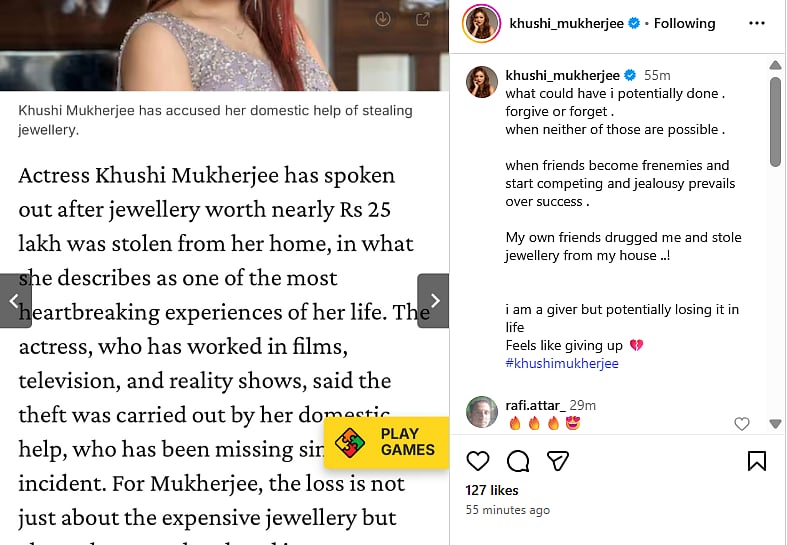The image size is (787, 545).
Task: Save the post with bookmark icon
Action: click(757, 461)
